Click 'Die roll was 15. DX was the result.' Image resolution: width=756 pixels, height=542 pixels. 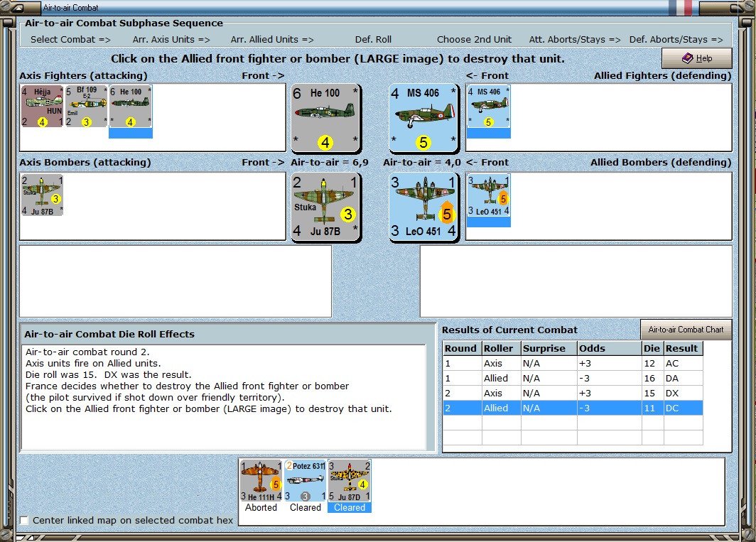(x=109, y=374)
